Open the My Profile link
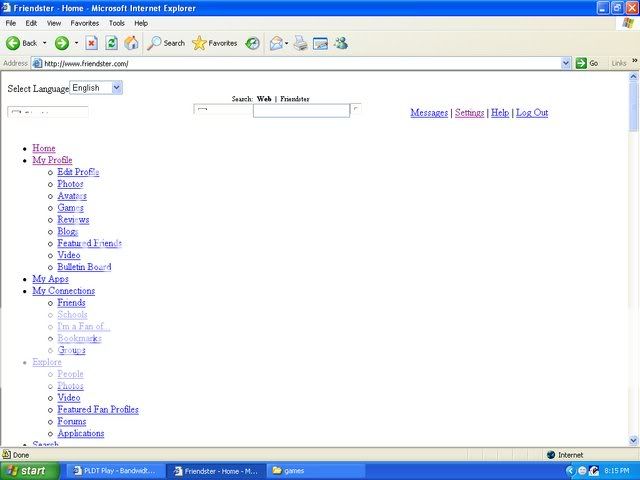Viewport: 640px width, 480px height. pos(52,160)
